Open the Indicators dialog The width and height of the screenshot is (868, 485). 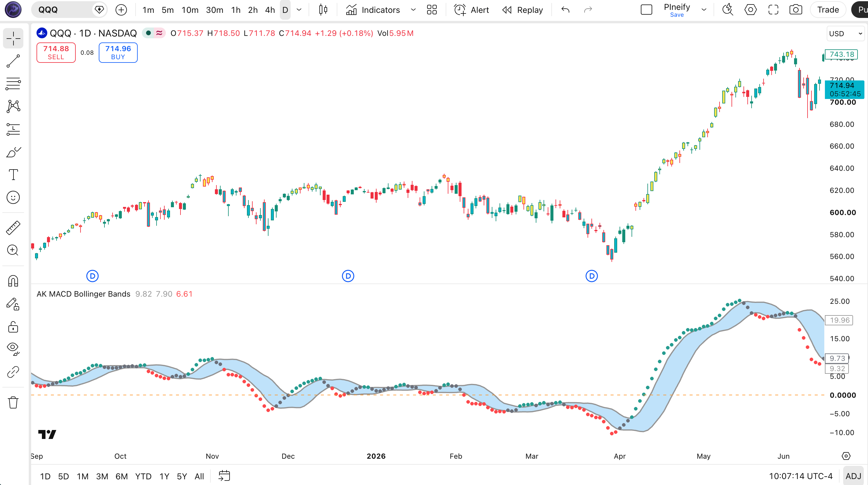tap(373, 10)
